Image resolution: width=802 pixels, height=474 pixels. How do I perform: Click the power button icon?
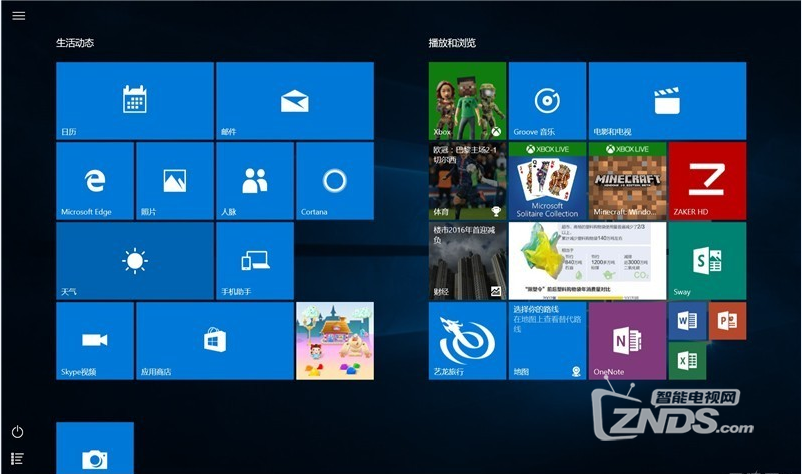(18, 432)
